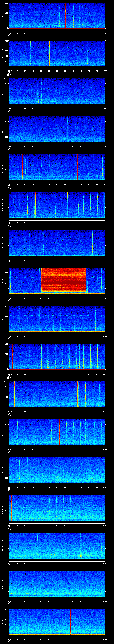Select the 11:00 end time label
This screenshot has height=644, width=114.
tap(105, 374)
